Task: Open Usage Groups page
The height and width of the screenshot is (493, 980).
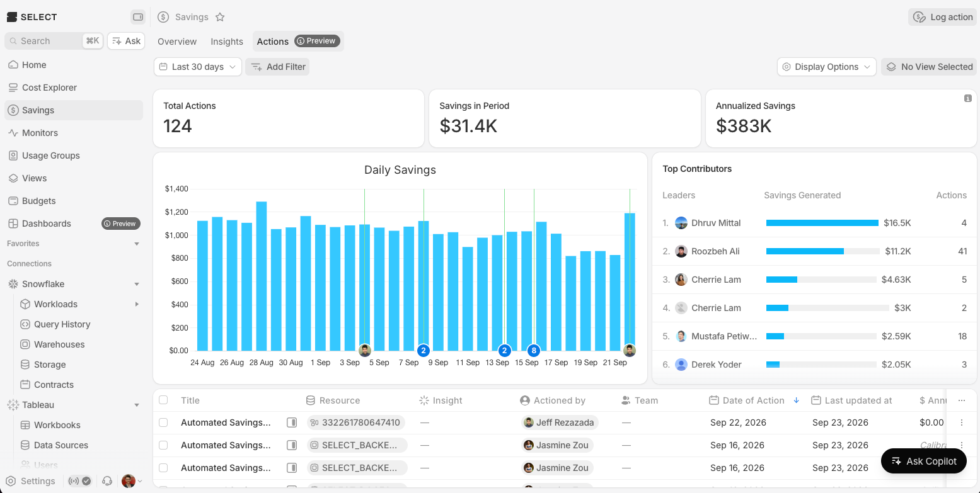Action: point(74,156)
